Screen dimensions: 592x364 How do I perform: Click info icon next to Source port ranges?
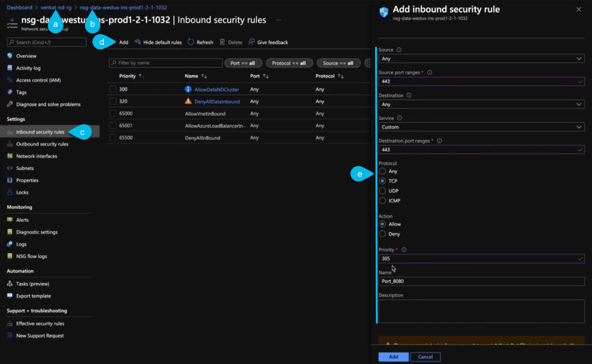point(430,72)
